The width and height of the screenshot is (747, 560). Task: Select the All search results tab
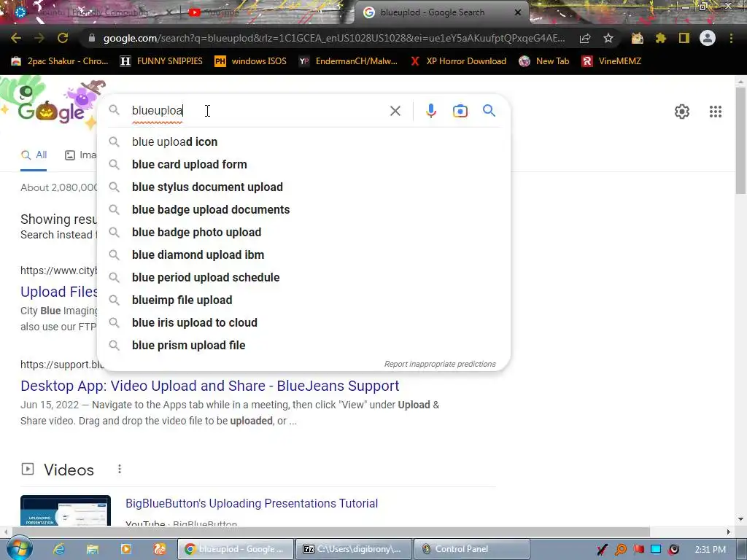click(x=34, y=155)
